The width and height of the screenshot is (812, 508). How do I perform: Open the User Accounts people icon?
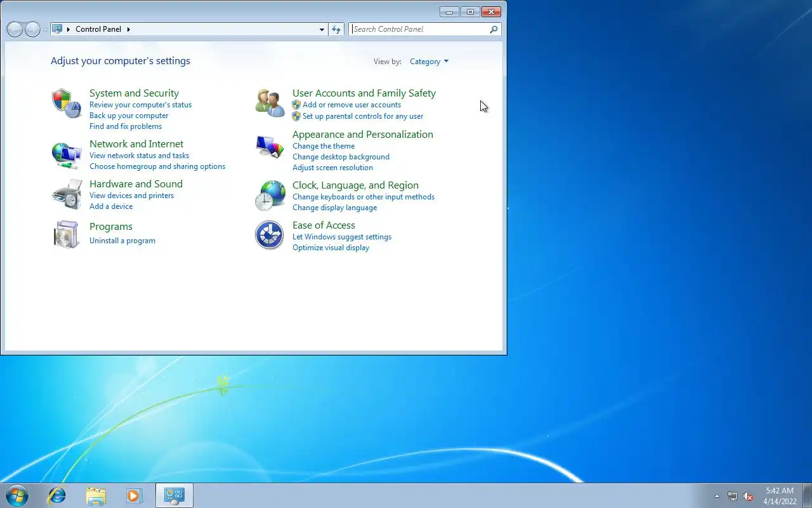270,103
